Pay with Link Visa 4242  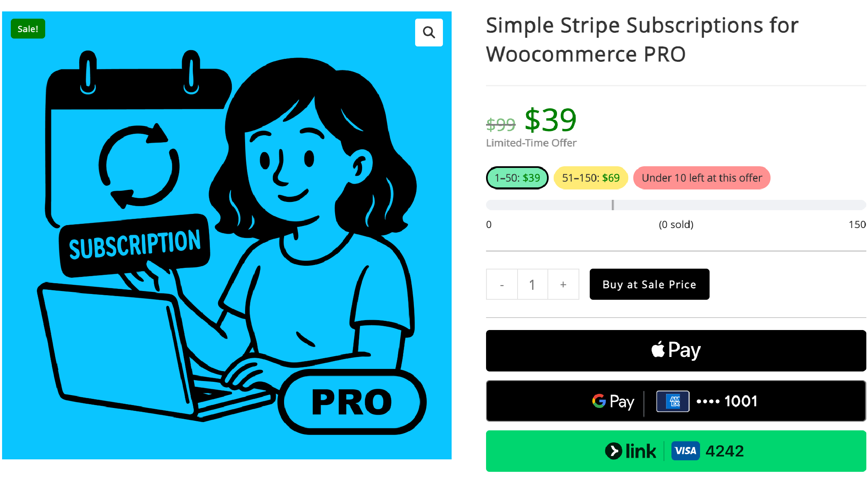coord(676,451)
